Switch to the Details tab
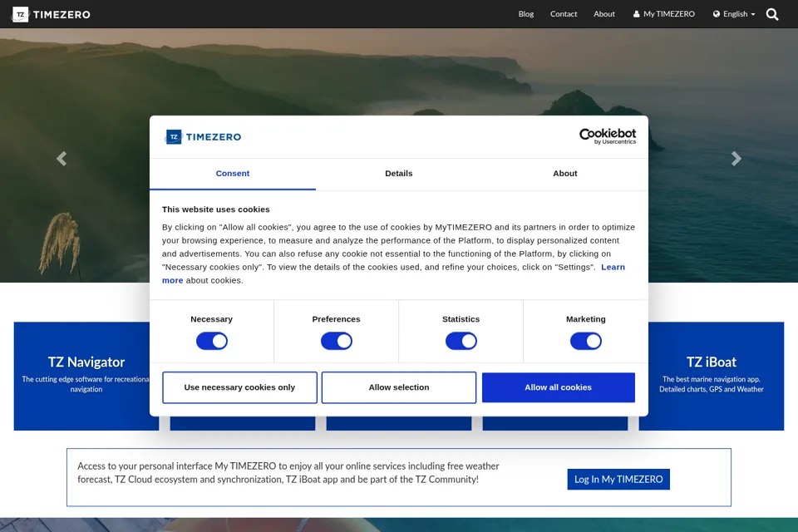The width and height of the screenshot is (798, 532). tap(398, 174)
